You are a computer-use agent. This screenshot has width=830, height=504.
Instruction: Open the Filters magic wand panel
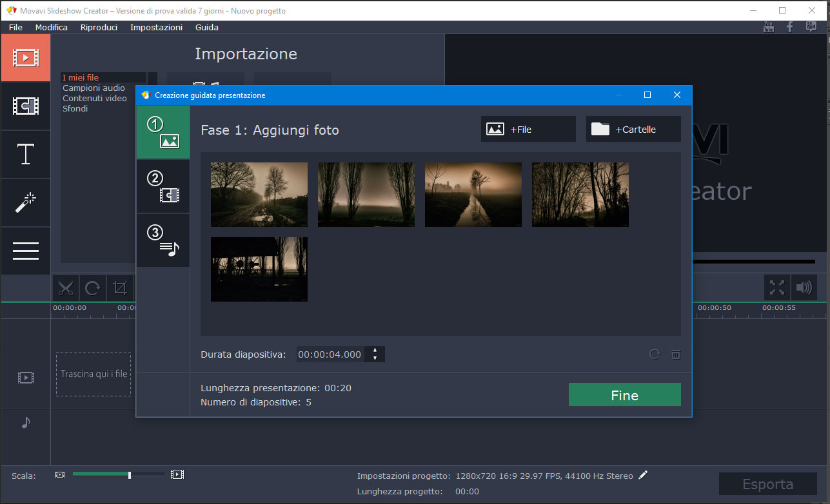coord(26,202)
